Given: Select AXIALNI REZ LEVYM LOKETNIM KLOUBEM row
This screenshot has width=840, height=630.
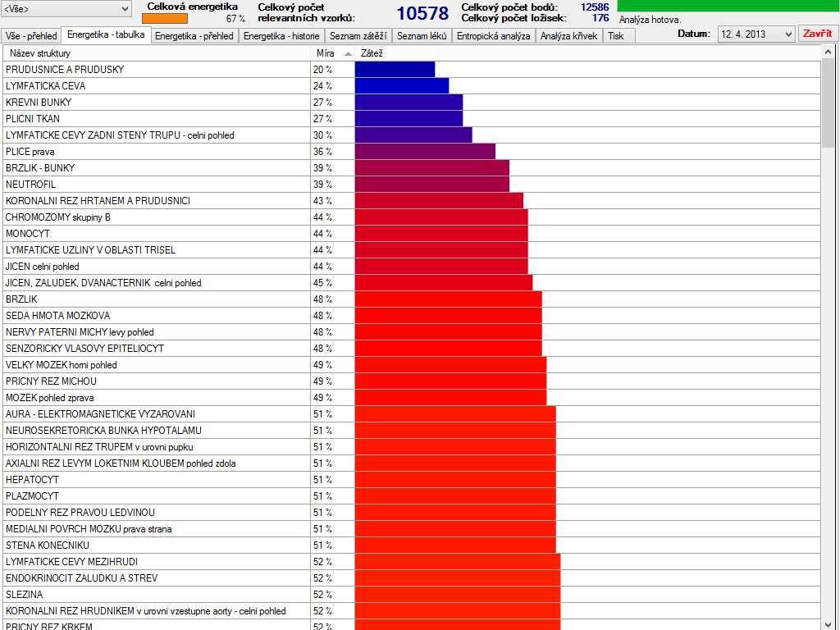Looking at the screenshot, I should click(412, 463).
